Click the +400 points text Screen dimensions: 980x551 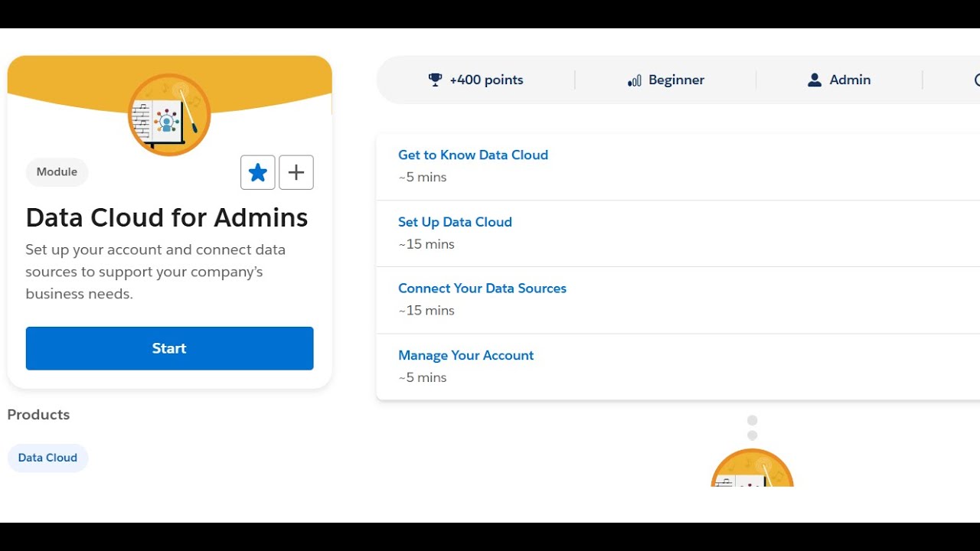486,80
